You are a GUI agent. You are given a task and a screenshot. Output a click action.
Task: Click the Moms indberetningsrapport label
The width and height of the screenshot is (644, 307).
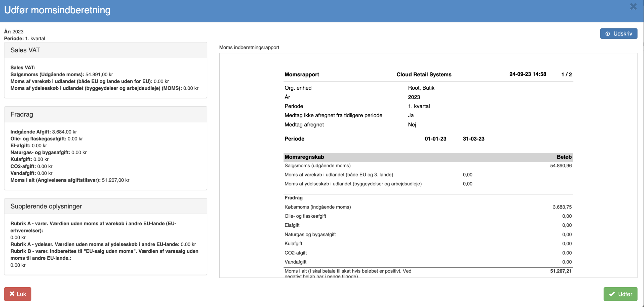pyautogui.click(x=249, y=47)
